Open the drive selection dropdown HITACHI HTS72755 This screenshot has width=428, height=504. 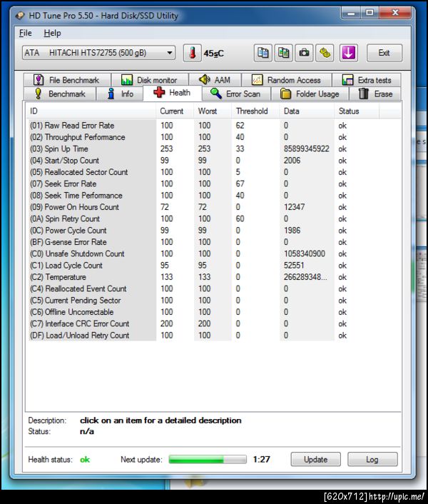99,53
